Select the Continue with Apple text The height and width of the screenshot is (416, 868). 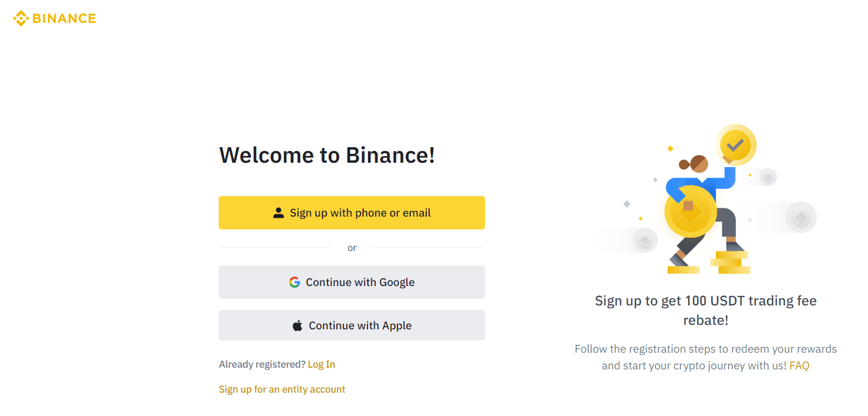coord(360,325)
